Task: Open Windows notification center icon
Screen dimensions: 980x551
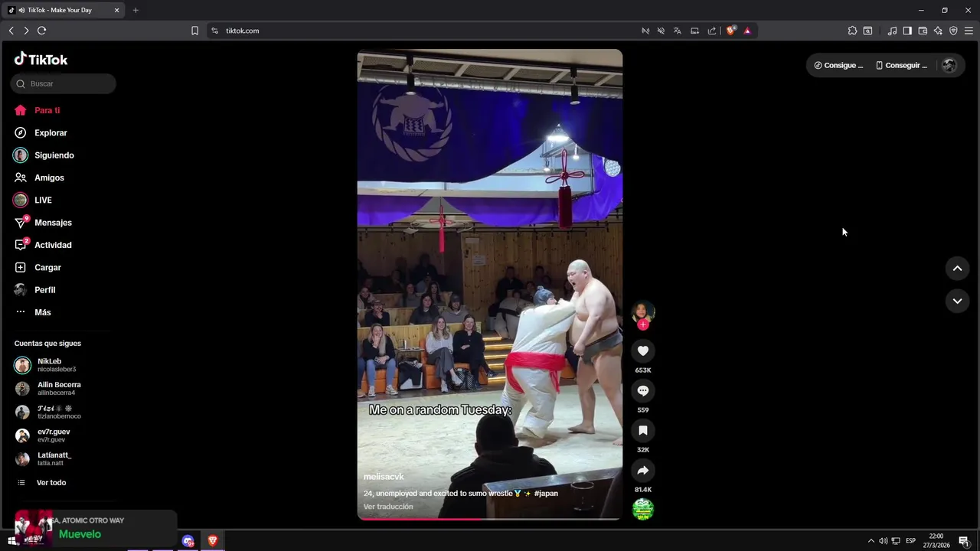Action: point(964,541)
